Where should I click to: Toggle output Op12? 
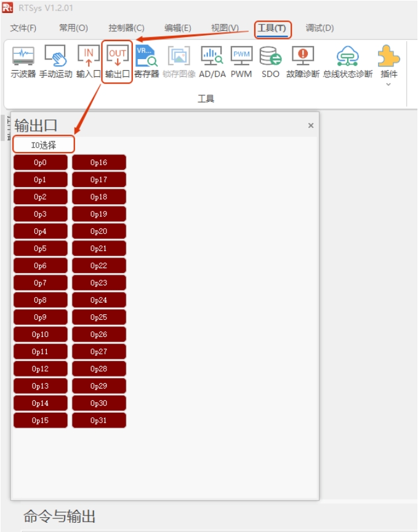coord(41,369)
